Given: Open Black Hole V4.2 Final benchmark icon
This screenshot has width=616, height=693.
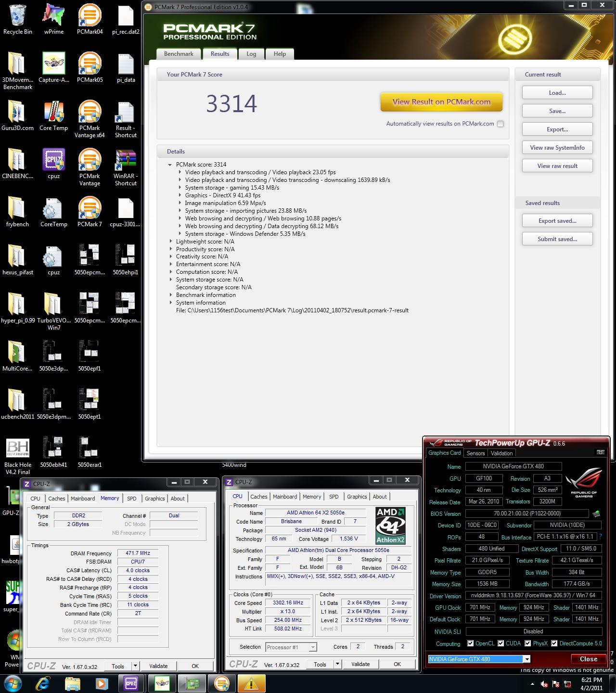Looking at the screenshot, I should (x=18, y=456).
